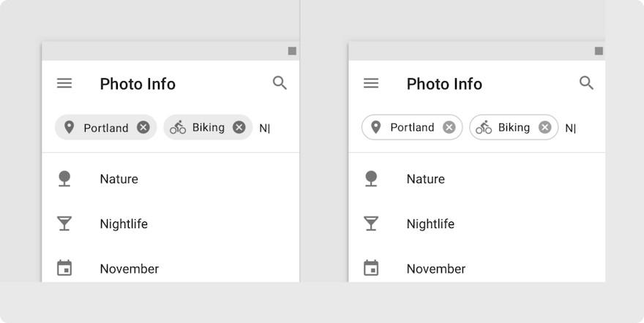Viewport: 644px width, 323px height.
Task: Select November suggestion in left panel
Action: pos(171,268)
